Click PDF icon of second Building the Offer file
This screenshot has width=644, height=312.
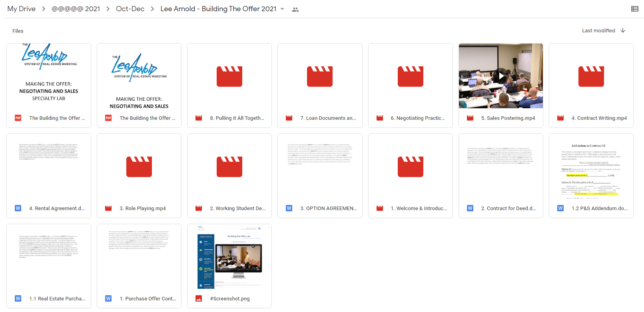click(x=108, y=118)
